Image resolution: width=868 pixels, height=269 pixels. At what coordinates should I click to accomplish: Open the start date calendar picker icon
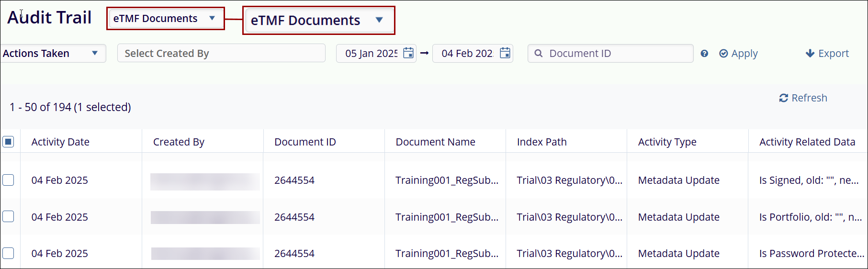pyautogui.click(x=408, y=53)
